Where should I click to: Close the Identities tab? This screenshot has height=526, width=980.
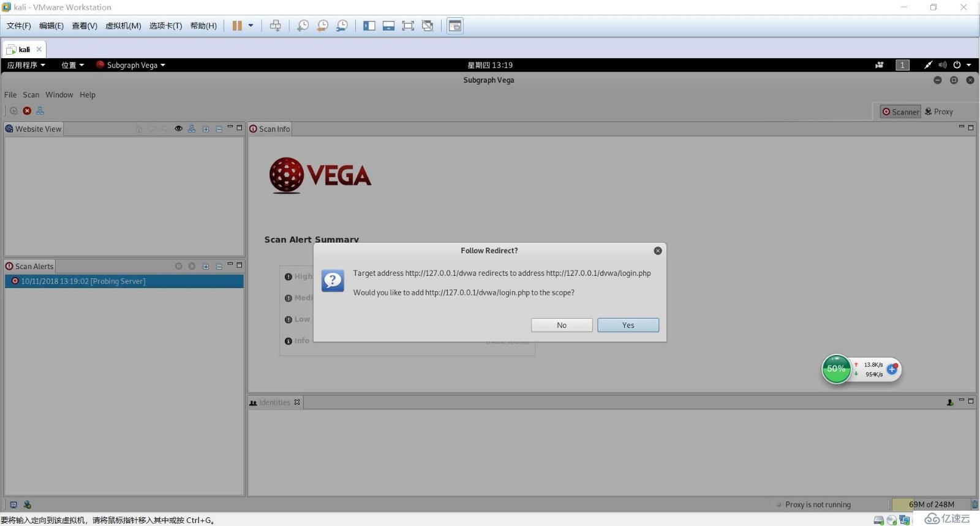tap(297, 402)
